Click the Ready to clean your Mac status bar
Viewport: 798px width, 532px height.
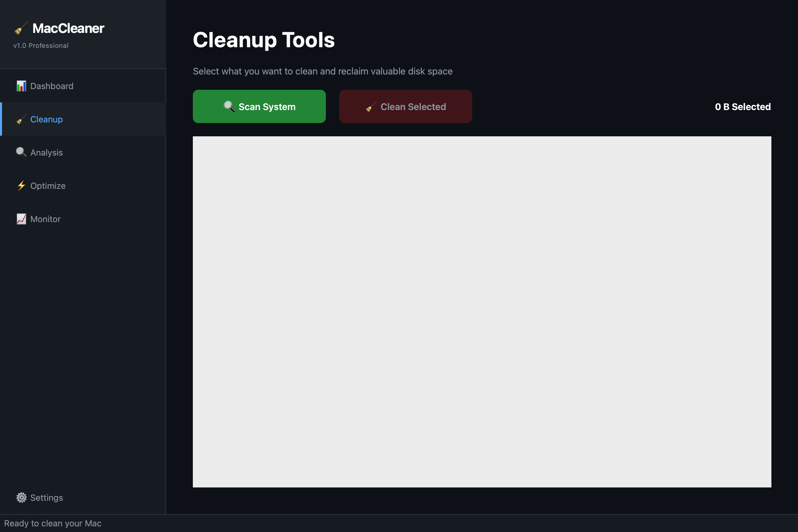coord(53,523)
